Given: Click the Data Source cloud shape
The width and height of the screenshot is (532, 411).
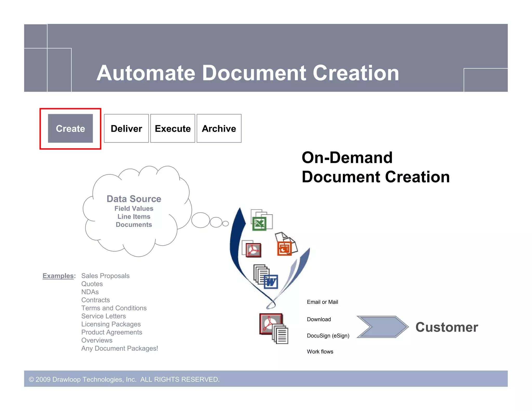Looking at the screenshot, I should click(134, 210).
